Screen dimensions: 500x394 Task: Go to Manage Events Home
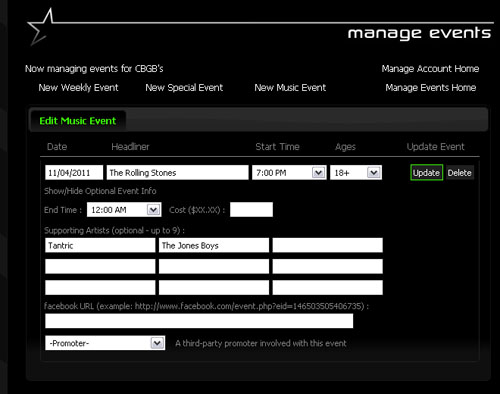pos(431,88)
